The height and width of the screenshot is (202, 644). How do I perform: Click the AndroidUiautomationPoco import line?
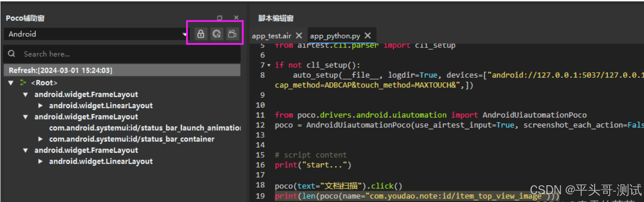coord(430,115)
